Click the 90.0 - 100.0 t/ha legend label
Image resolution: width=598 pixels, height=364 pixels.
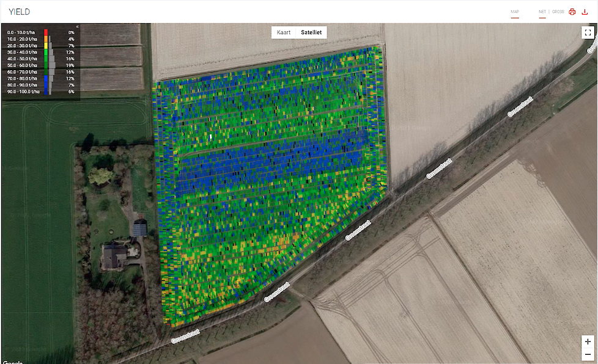(23, 91)
